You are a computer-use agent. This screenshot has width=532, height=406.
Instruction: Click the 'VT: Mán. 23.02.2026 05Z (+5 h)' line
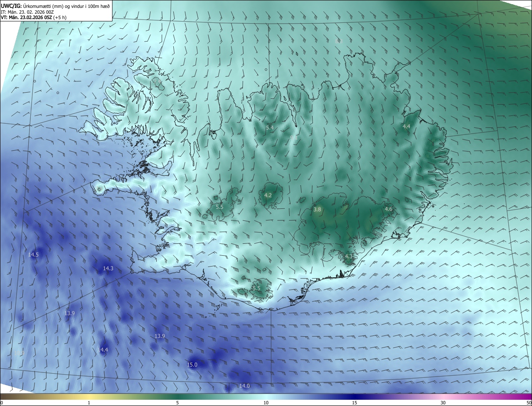click(34, 17)
